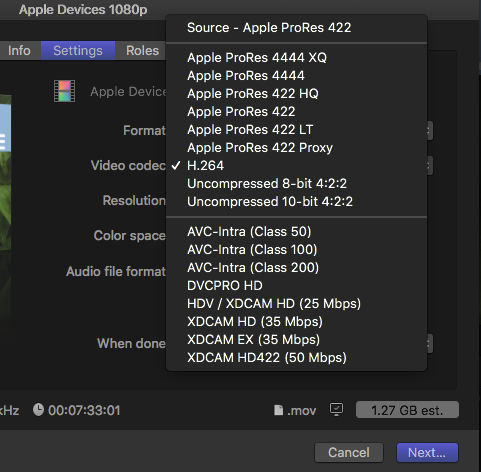The height and width of the screenshot is (472, 481).
Task: Select Source - Apple ProRes 422 option
Action: pos(296,28)
